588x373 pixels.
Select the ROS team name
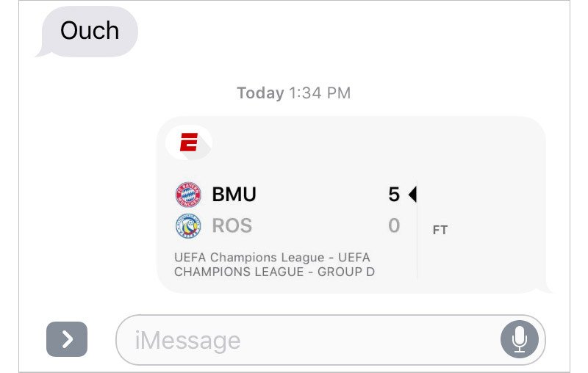[232, 225]
